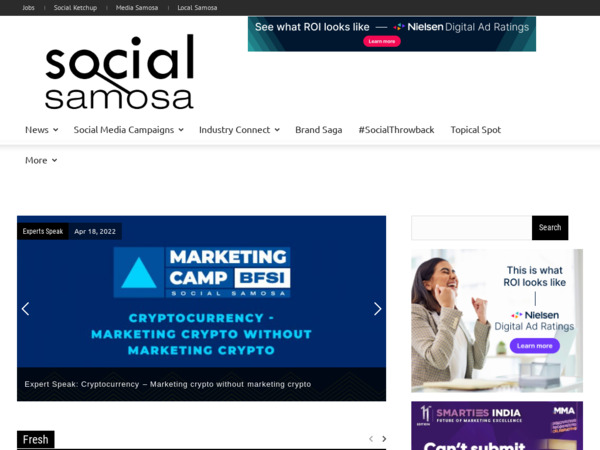Image resolution: width=600 pixels, height=450 pixels.
Task: Open the Experts Speak category tag
Action: pos(43,231)
